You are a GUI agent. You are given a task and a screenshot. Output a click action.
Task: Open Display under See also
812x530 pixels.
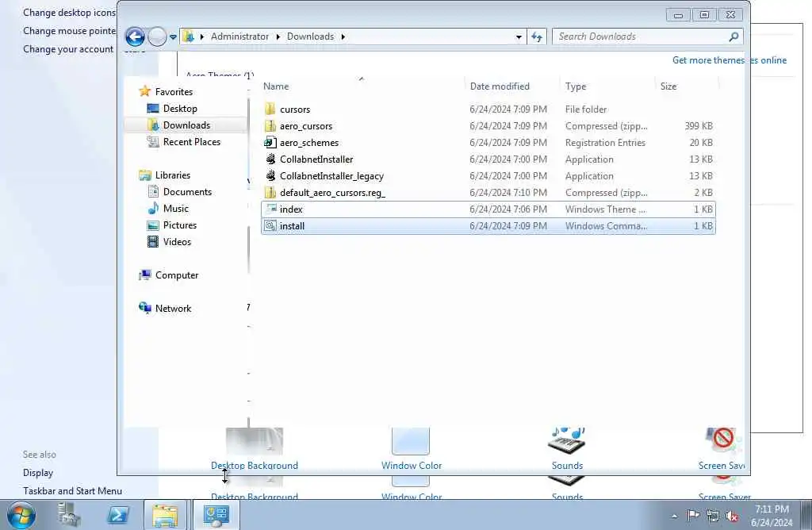point(38,473)
